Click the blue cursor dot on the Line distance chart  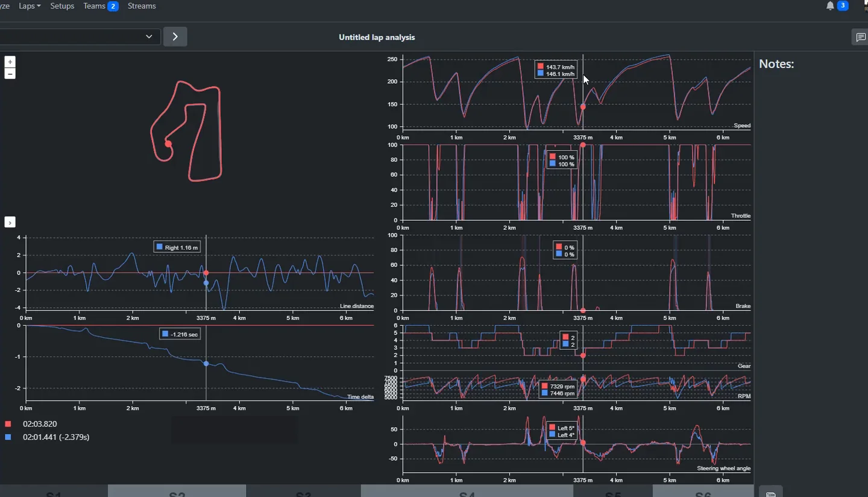pos(206,283)
